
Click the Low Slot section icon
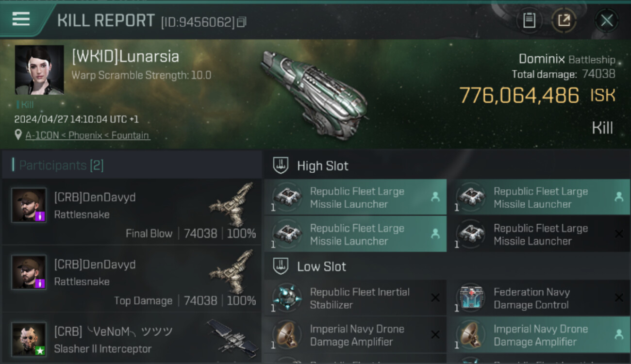tap(281, 266)
